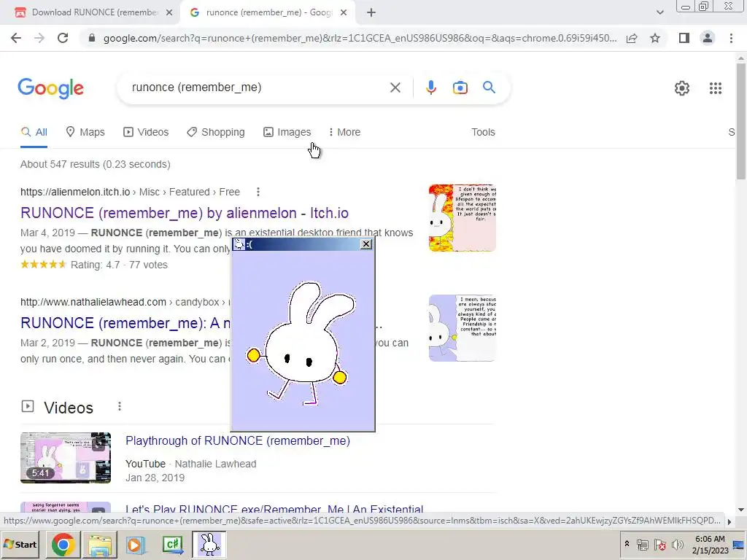Show hidden system tray icons

(627, 544)
